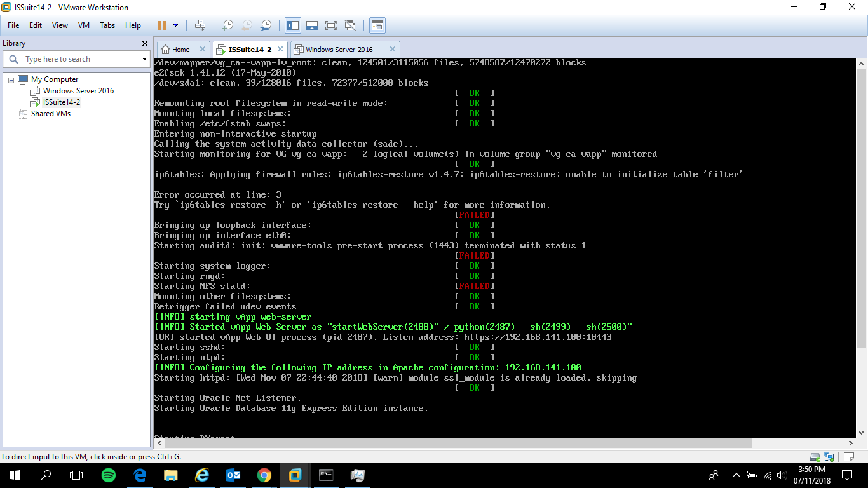
Task: Open the command prompt taskbar icon
Action: click(327, 475)
